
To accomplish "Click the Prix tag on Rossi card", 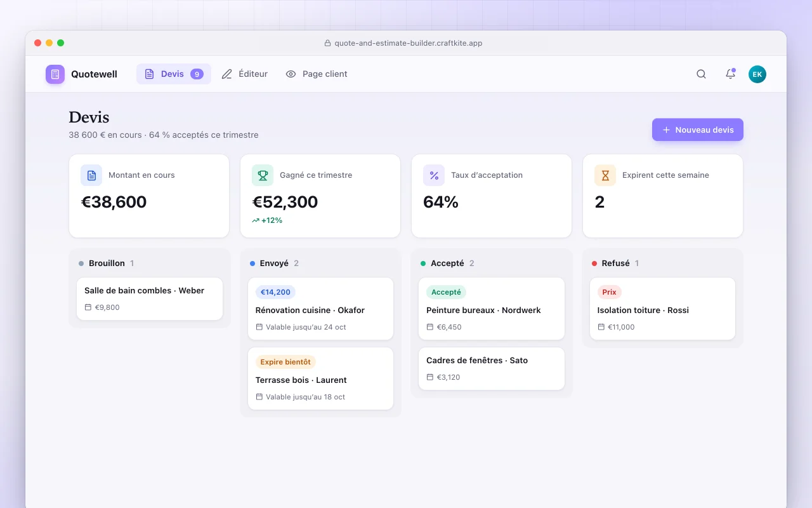I will pyautogui.click(x=610, y=292).
